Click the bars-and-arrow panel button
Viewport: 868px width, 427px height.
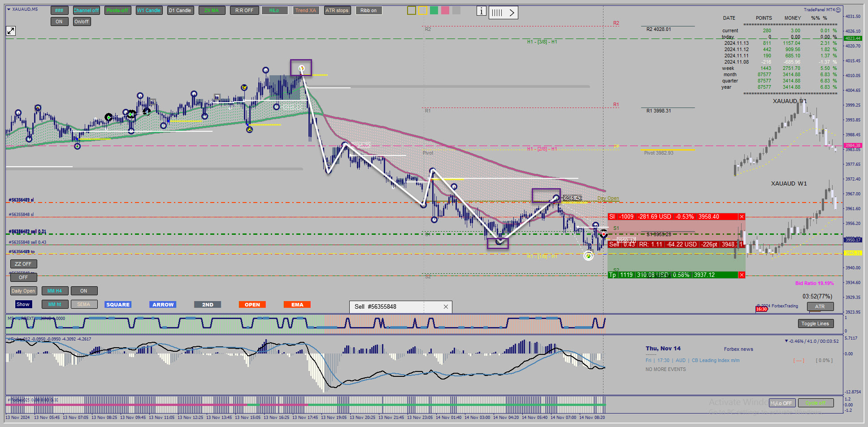coord(503,13)
